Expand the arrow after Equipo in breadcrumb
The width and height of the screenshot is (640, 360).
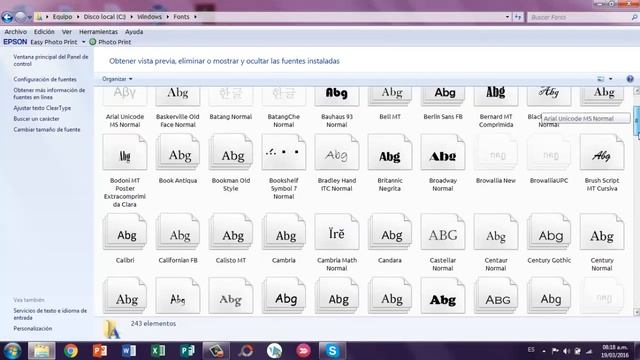coord(78,17)
